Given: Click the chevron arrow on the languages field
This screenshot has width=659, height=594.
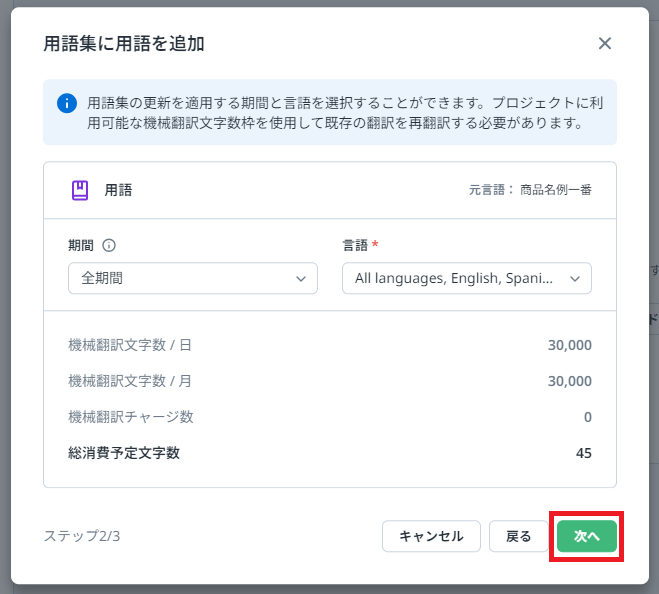Looking at the screenshot, I should pos(575,279).
